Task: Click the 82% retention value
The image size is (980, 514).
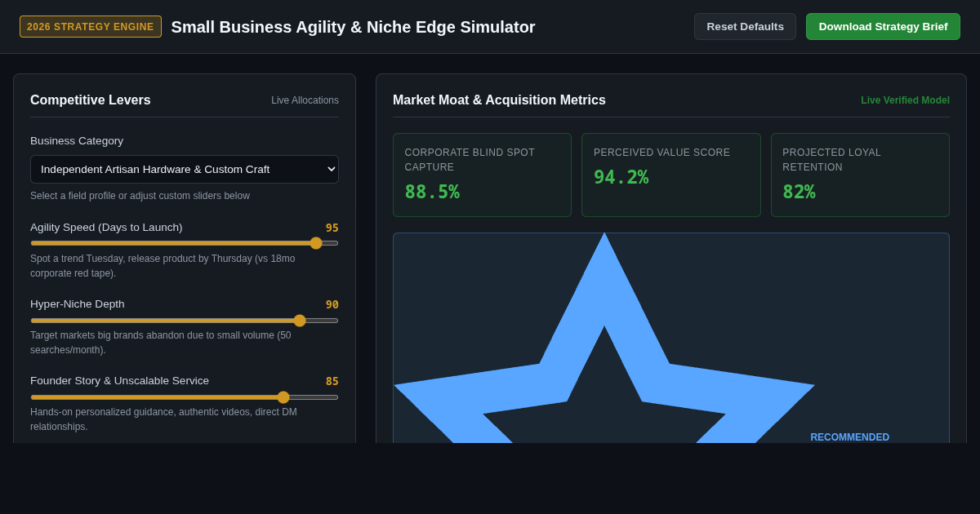Action: click(799, 192)
